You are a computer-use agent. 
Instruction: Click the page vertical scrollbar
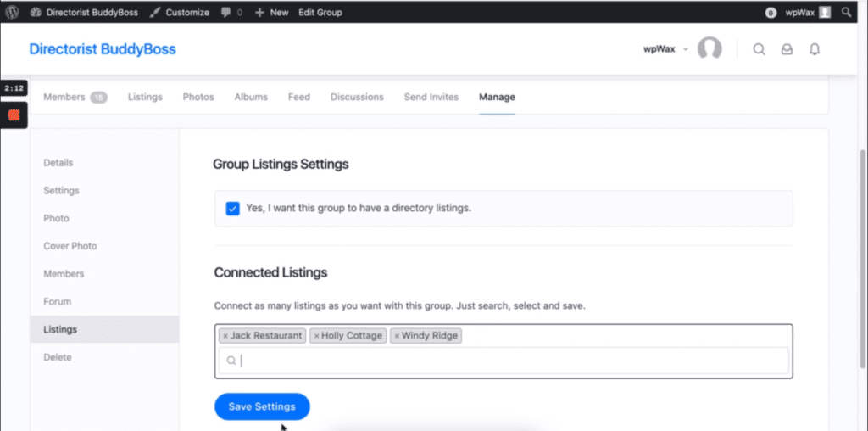pyautogui.click(x=862, y=259)
